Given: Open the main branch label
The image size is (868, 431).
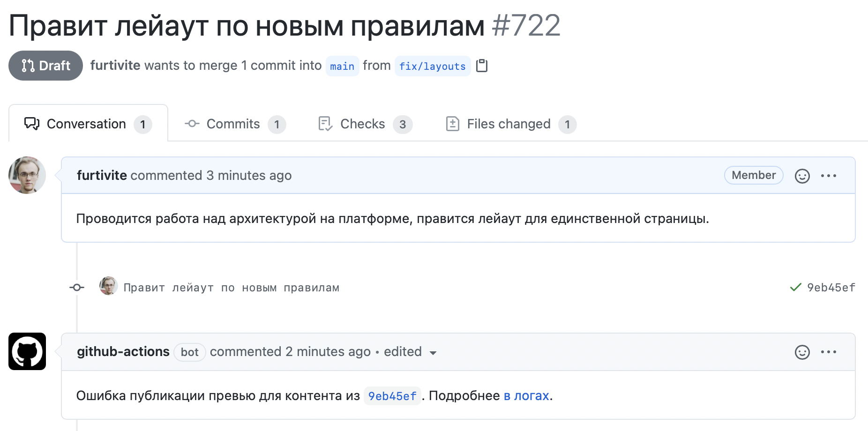Looking at the screenshot, I should (342, 66).
